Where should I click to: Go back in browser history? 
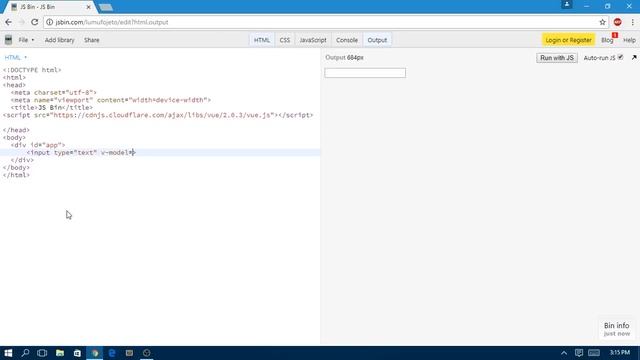9,22
